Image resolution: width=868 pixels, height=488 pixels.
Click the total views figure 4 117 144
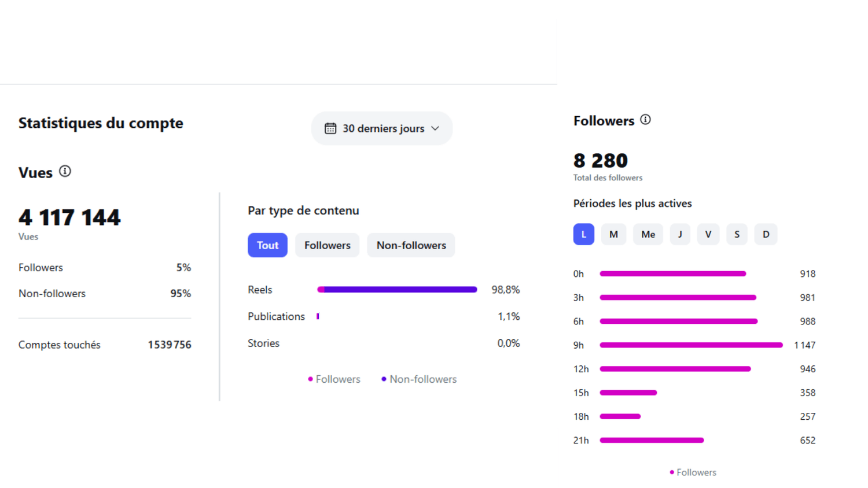[69, 217]
